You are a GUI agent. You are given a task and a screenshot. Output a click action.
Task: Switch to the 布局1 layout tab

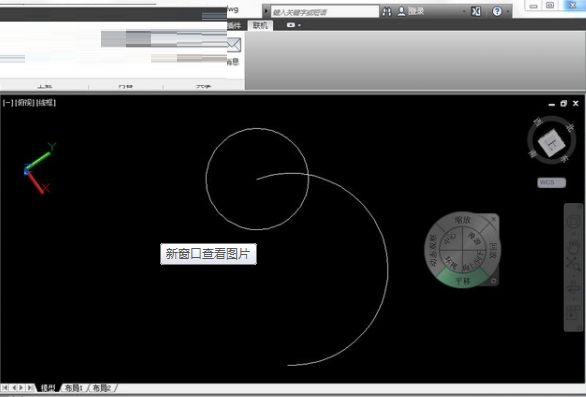pyautogui.click(x=73, y=388)
